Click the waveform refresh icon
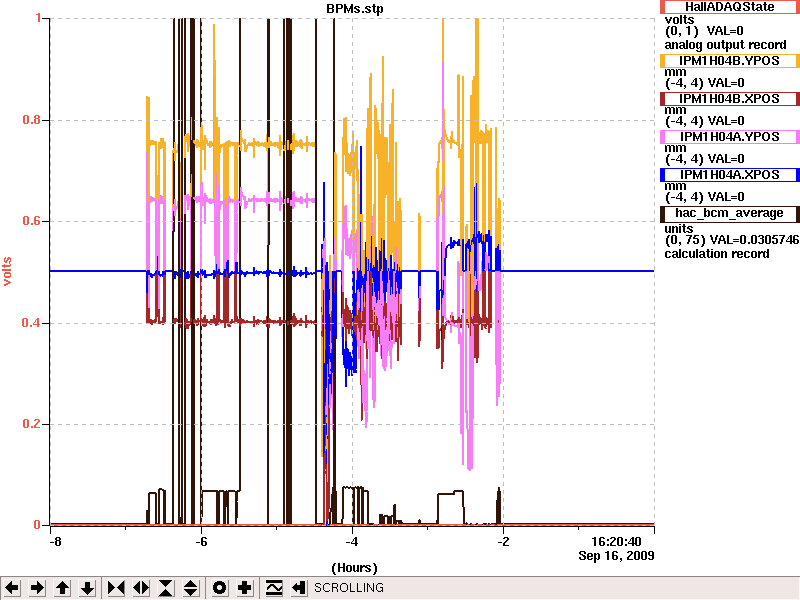This screenshot has height=600, width=800. click(x=274, y=588)
